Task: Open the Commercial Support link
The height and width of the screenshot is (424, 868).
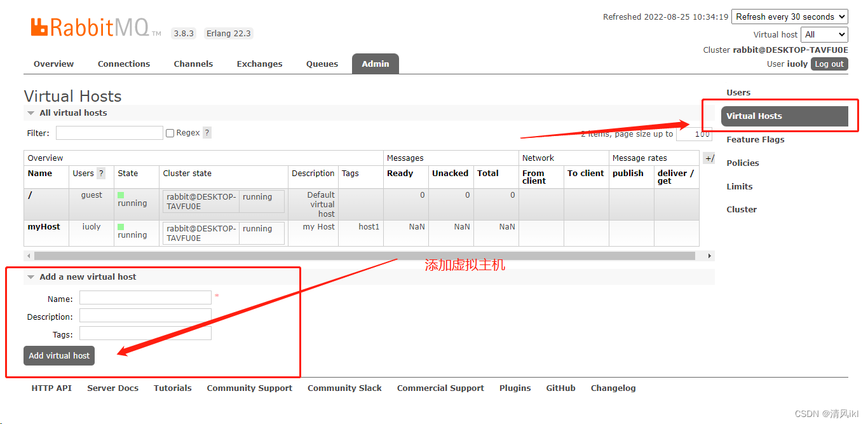Action: 440,388
